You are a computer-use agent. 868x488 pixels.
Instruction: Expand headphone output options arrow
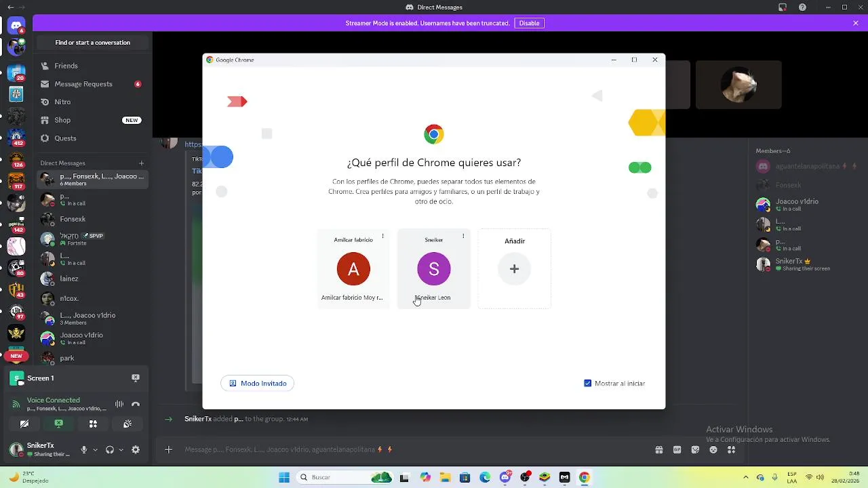[x=121, y=449]
